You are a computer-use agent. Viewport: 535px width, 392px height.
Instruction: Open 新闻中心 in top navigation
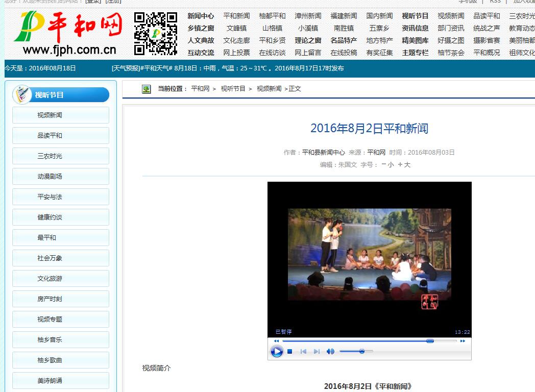(201, 16)
